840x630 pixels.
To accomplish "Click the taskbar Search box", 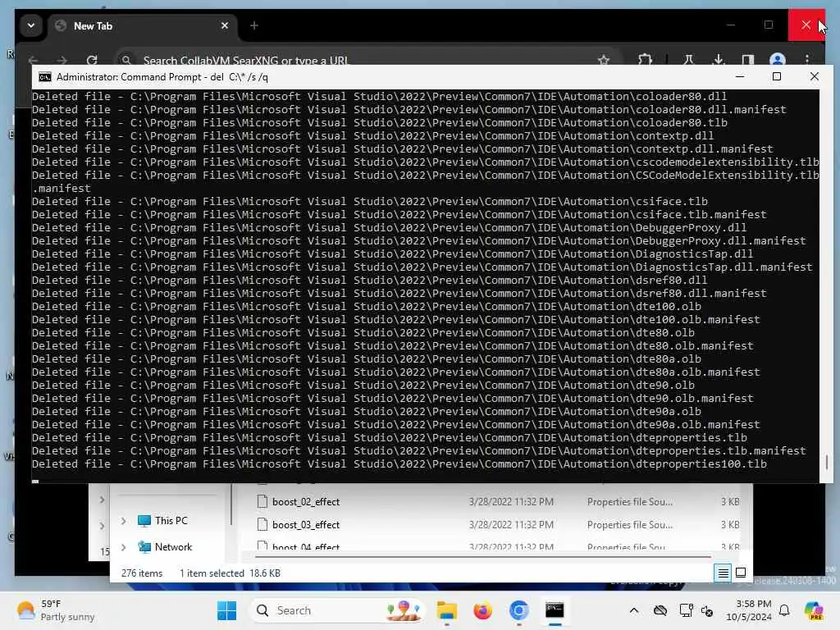I will pyautogui.click(x=337, y=610).
